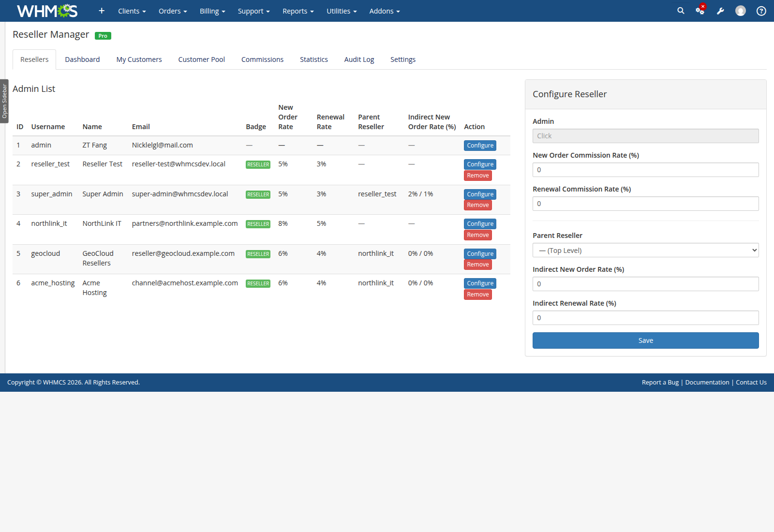774x532 pixels.
Task: Expand the Clients menu
Action: click(132, 11)
